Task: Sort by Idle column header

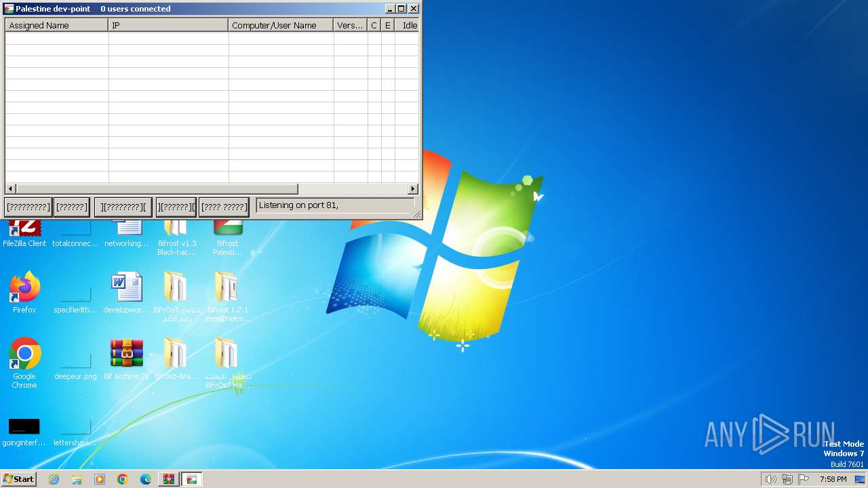Action: (407, 25)
